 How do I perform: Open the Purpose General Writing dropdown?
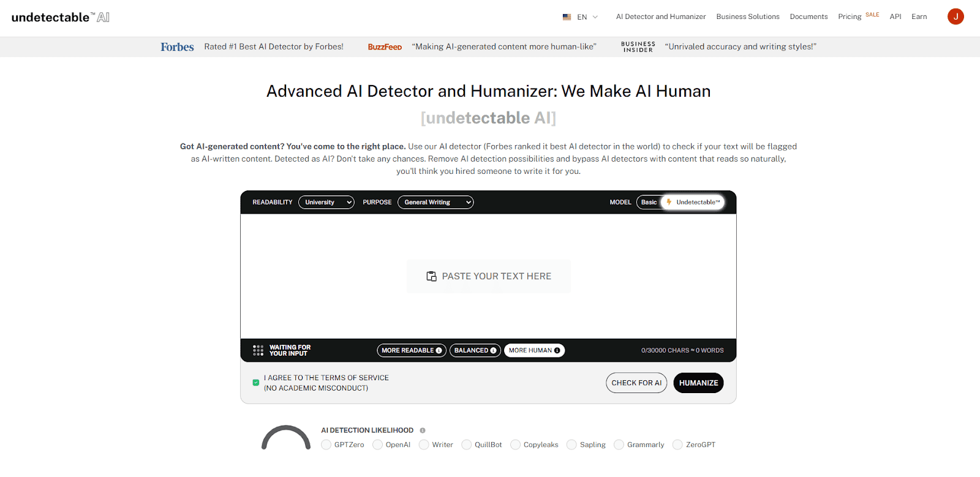coord(435,202)
